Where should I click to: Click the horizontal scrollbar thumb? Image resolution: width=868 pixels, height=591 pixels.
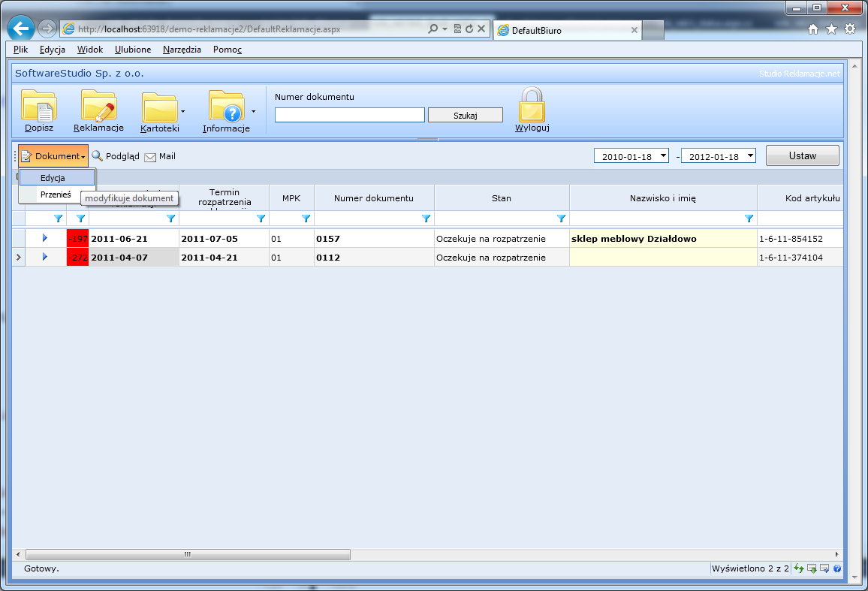point(188,554)
